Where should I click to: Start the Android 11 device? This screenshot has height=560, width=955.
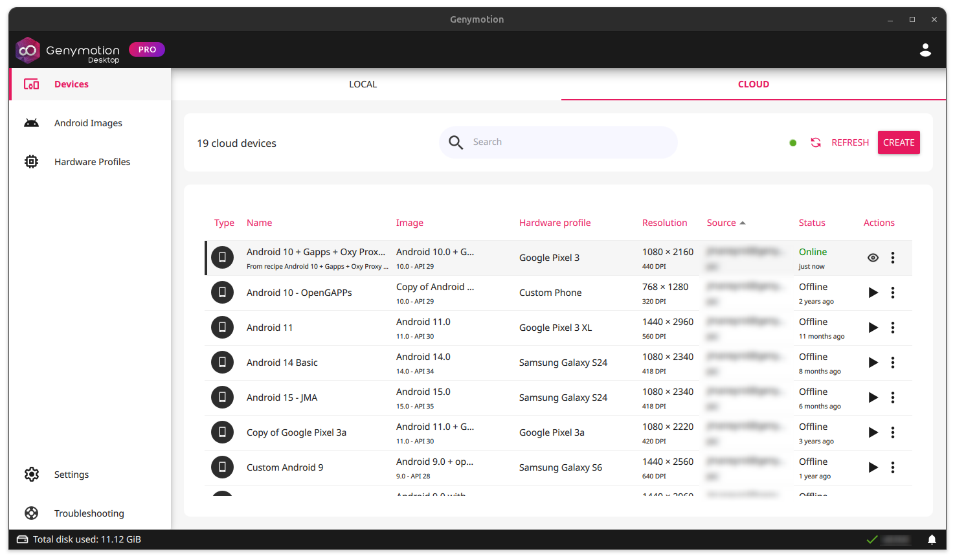point(873,327)
